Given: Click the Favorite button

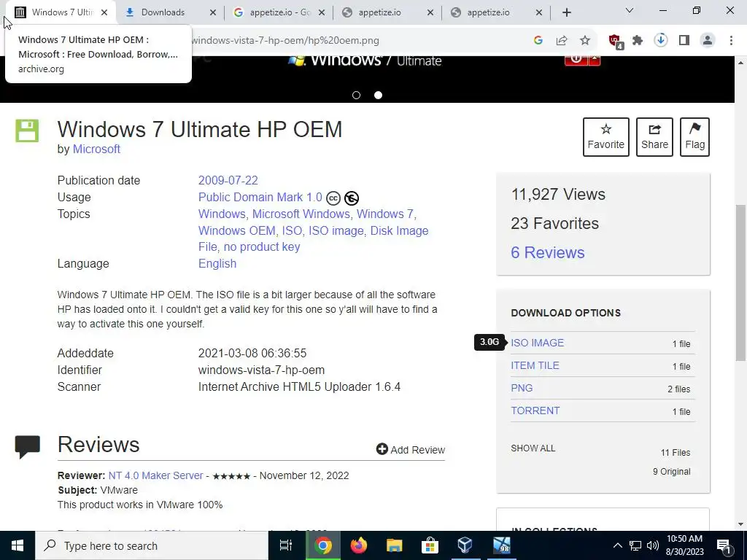Looking at the screenshot, I should (606, 137).
